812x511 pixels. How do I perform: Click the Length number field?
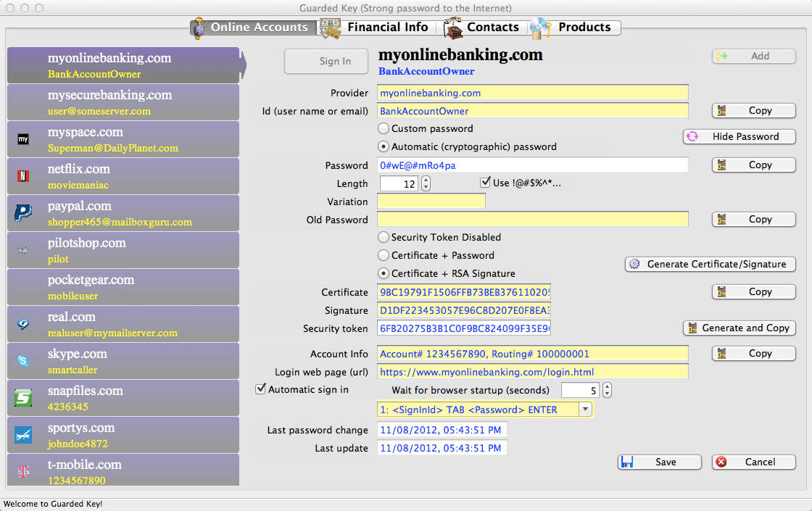tap(399, 183)
